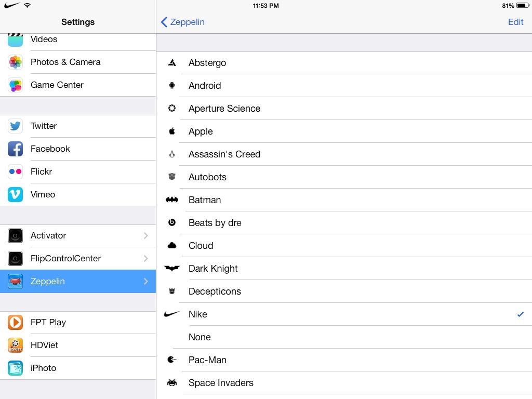Click the Facebook app icon
Screen dimensions: 532x399
pos(15,149)
